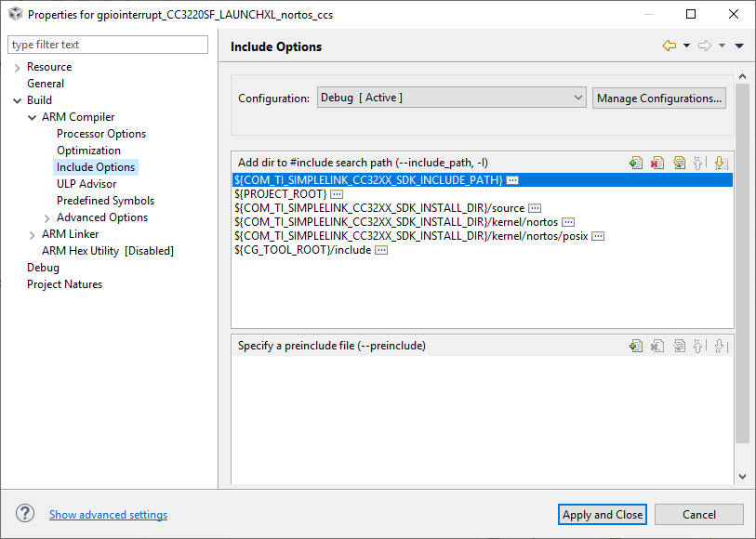
Task: Click Apply and Close
Action: pos(603,514)
